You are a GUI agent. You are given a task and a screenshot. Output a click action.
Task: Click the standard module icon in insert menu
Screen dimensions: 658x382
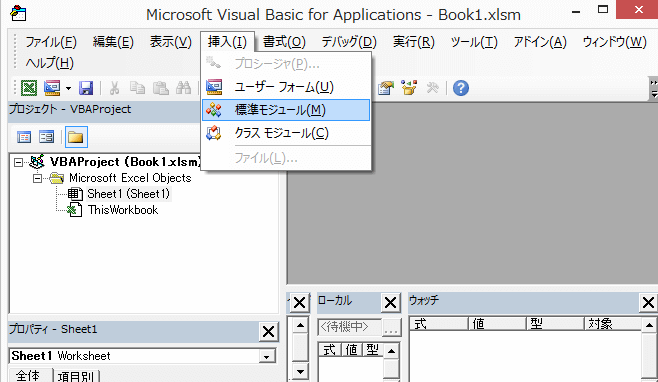coord(214,110)
